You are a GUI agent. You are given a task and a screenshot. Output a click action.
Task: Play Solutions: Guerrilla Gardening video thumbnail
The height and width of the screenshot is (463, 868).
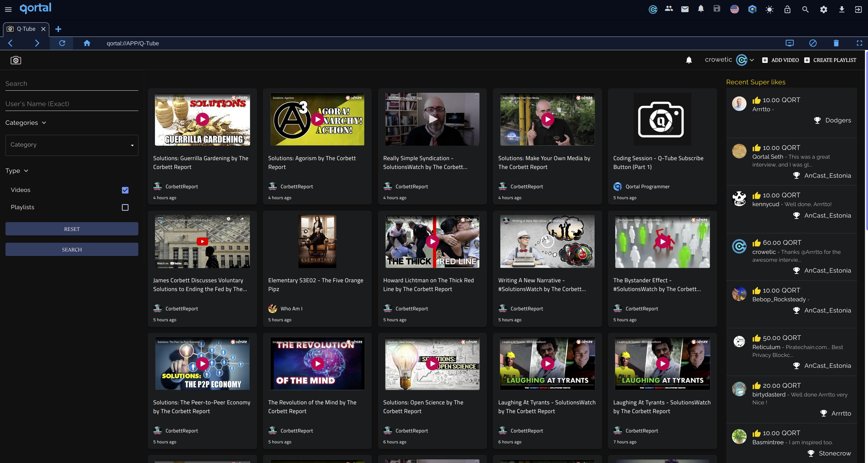pos(202,119)
